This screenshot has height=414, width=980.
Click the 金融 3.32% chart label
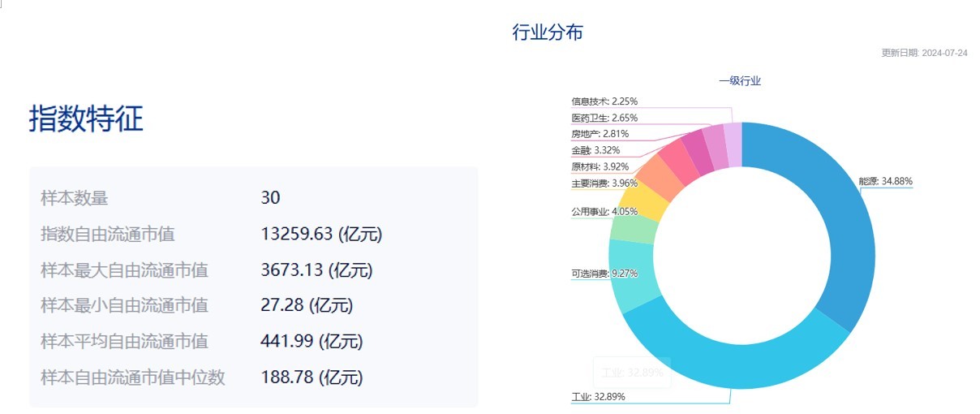595,150
